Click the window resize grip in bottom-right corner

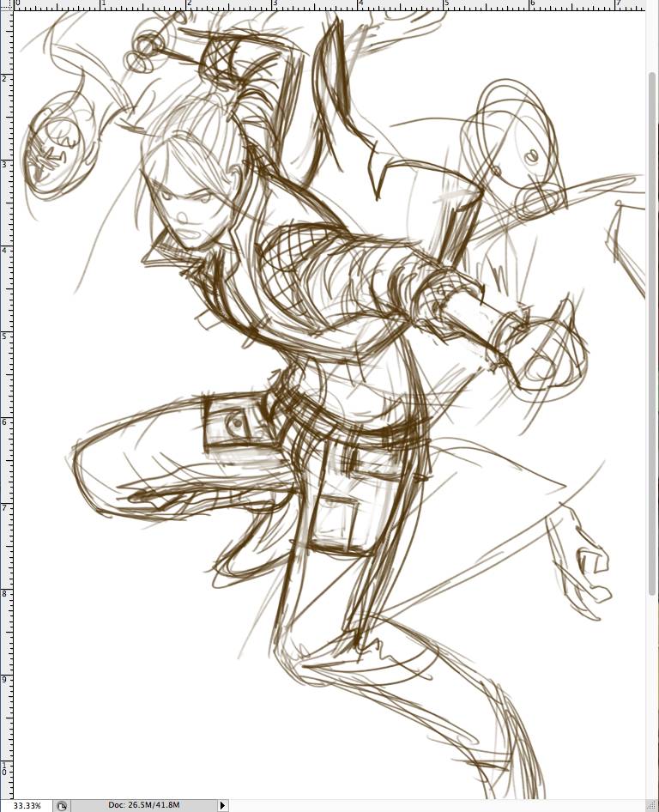652,805
